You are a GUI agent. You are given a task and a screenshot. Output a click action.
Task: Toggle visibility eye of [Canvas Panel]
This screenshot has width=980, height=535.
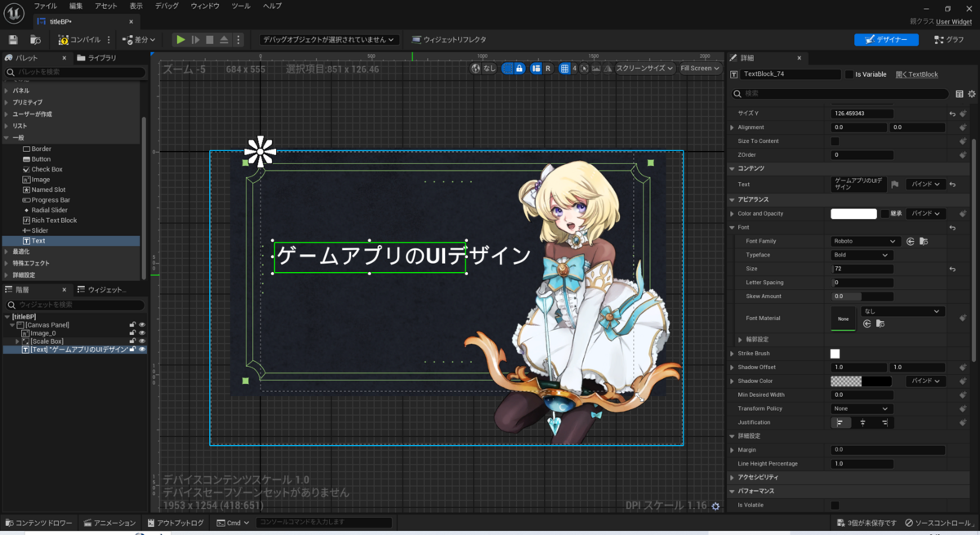[142, 325]
